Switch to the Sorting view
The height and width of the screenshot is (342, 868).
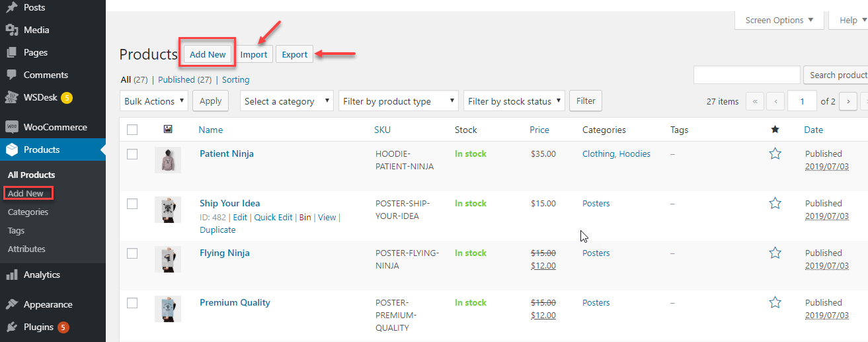click(236, 79)
